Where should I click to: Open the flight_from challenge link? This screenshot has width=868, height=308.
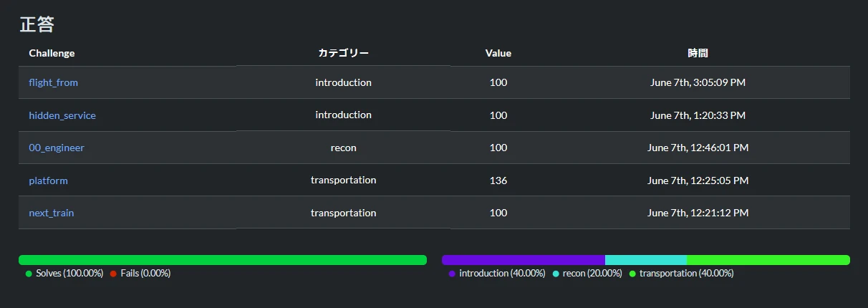click(53, 82)
